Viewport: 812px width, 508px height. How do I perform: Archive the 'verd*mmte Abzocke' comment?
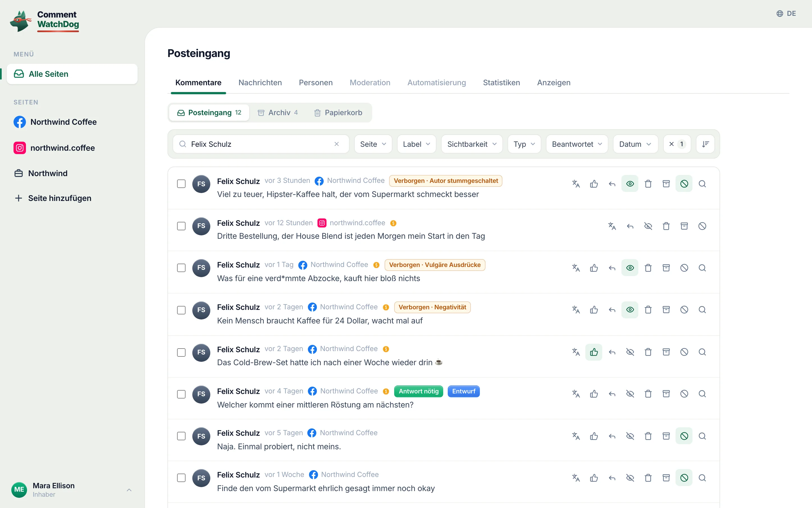[667, 268]
